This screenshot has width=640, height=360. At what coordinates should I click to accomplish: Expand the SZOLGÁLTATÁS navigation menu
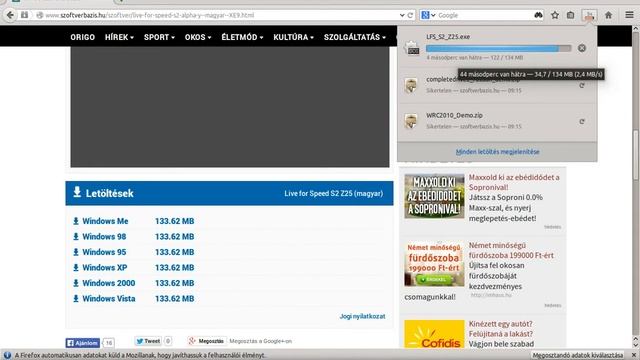tap(355, 37)
